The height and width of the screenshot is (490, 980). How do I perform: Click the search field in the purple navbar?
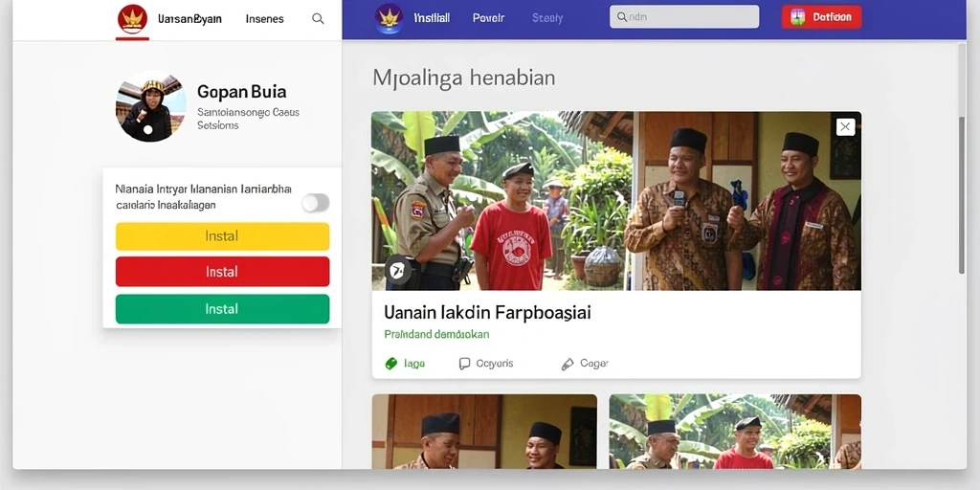(x=684, y=17)
